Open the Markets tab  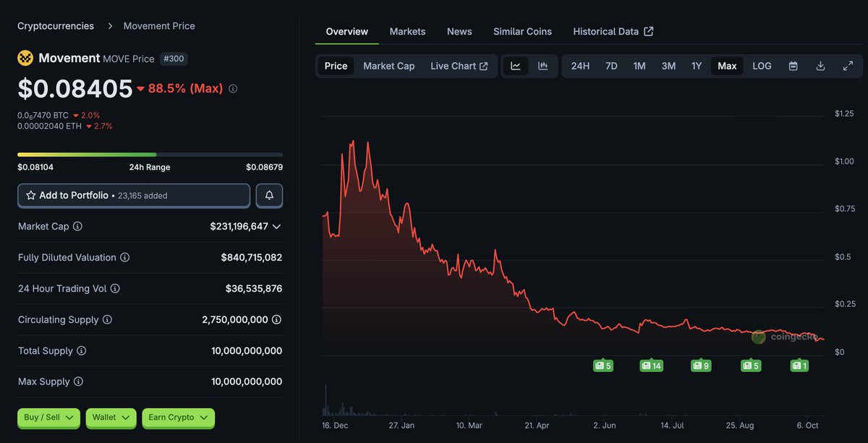[407, 32]
